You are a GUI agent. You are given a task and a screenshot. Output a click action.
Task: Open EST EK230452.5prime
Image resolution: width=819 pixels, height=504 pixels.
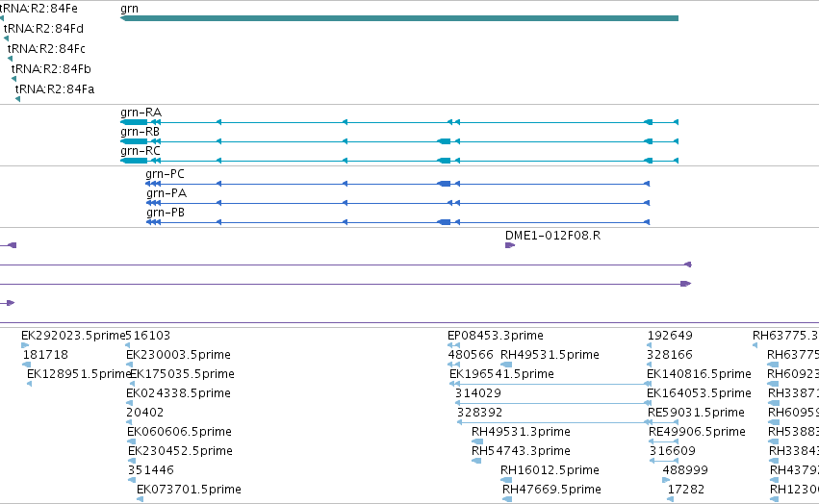point(180,451)
